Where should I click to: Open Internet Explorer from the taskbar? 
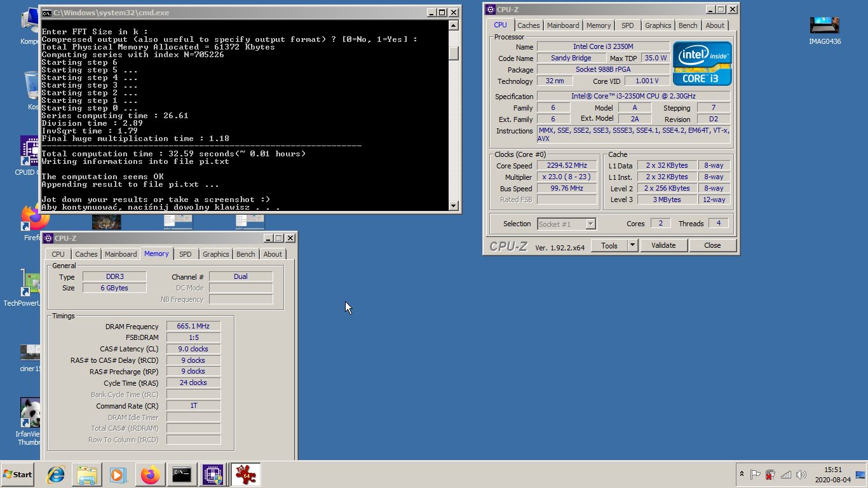point(56,475)
